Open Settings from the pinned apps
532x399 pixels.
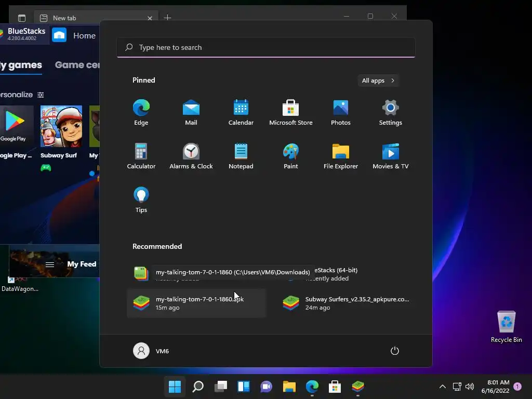(x=391, y=112)
